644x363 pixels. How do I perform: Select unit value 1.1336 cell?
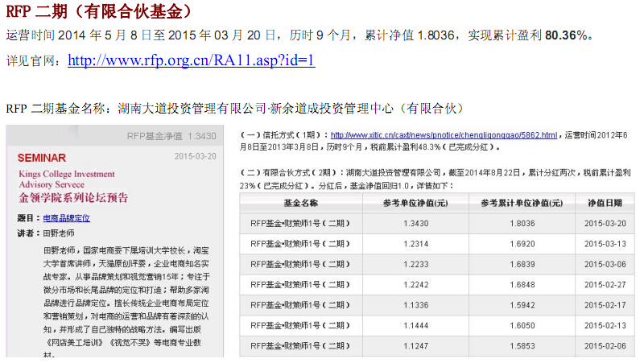415,305
